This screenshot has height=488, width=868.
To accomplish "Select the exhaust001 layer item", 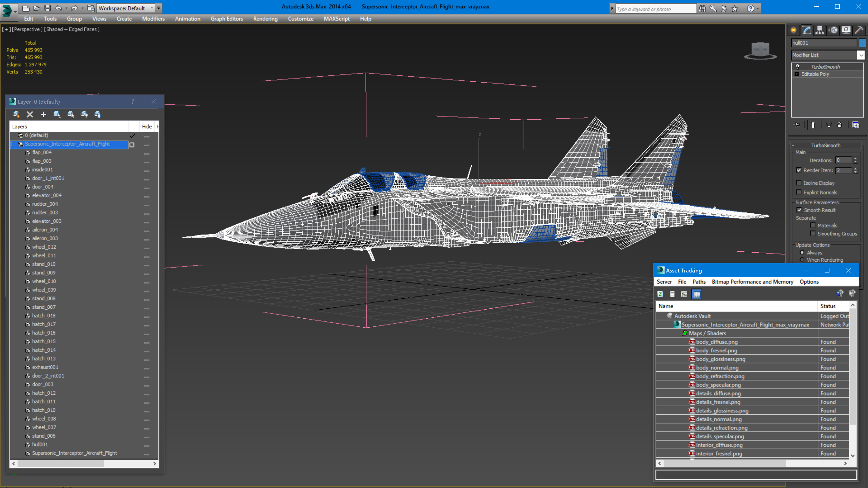I will tap(45, 367).
